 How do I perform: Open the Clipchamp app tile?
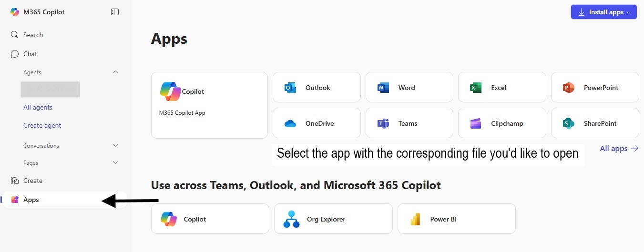501,123
